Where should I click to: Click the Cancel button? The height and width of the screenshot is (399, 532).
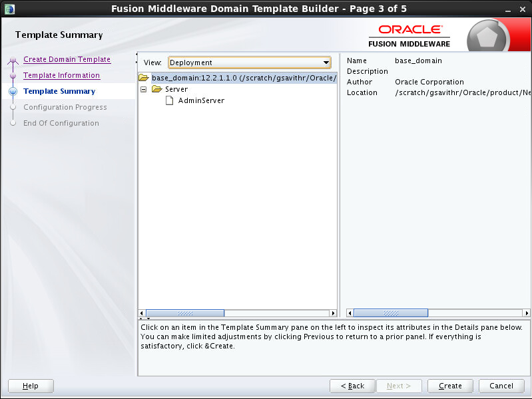501,386
